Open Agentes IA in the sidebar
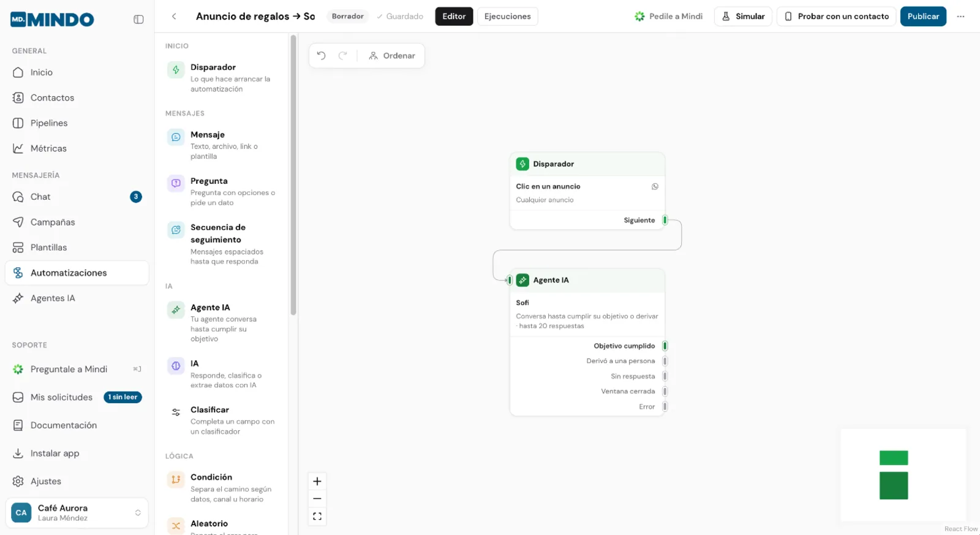Image resolution: width=980 pixels, height=535 pixels. [x=77, y=298]
